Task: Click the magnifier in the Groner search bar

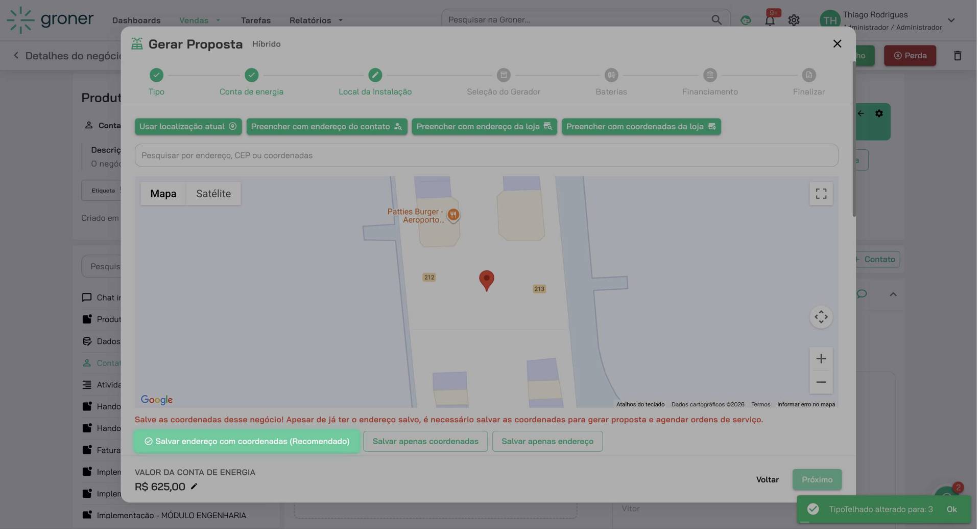Action: tap(716, 19)
